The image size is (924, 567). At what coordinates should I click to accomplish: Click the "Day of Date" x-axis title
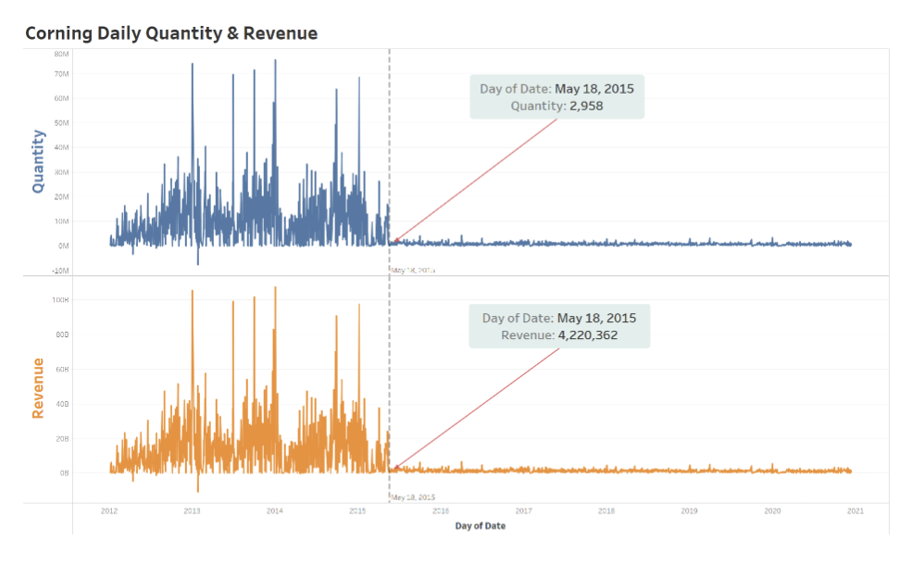481,525
